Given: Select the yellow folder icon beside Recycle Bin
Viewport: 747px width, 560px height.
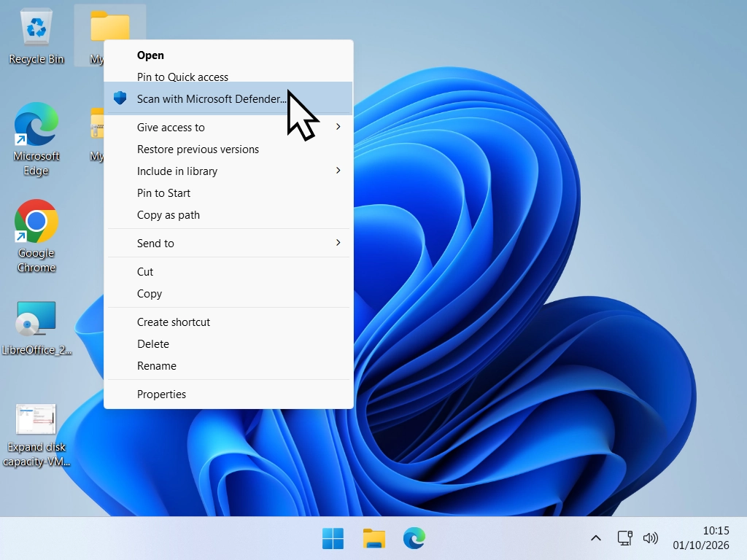Looking at the screenshot, I should (x=109, y=26).
